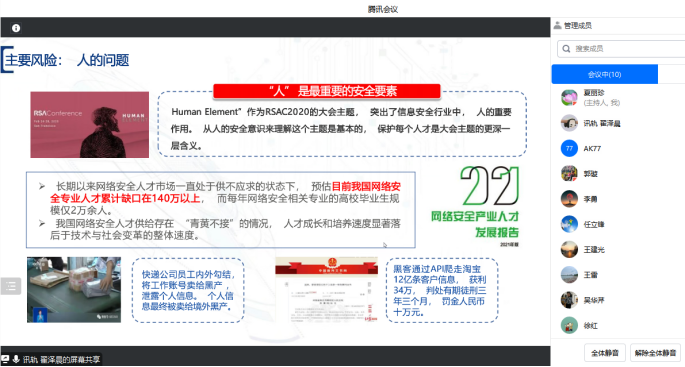The height and width of the screenshot is (367, 685).
Task: Open the meeting info icon
Action: [x=16, y=28]
